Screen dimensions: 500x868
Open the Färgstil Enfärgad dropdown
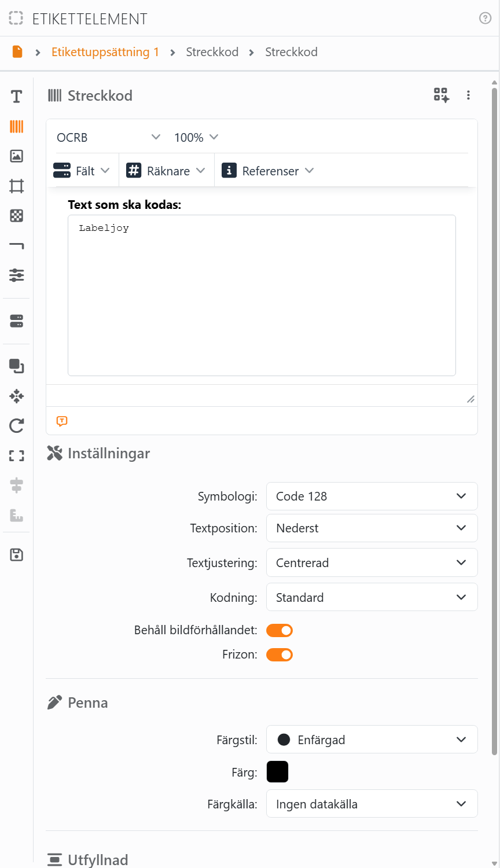[x=372, y=740]
